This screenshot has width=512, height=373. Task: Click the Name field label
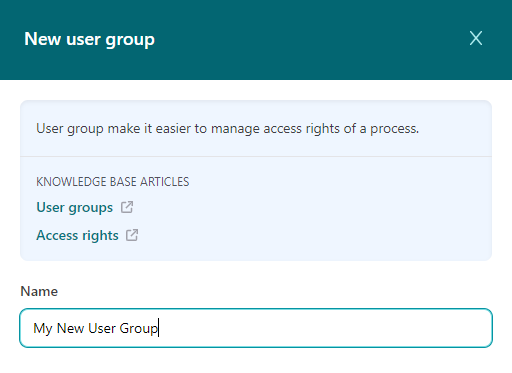click(x=39, y=291)
